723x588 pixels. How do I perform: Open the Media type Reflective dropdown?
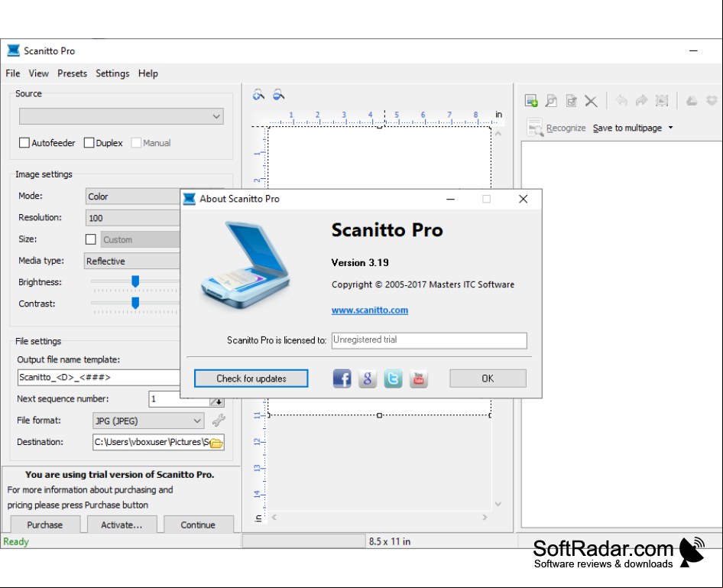tap(132, 261)
